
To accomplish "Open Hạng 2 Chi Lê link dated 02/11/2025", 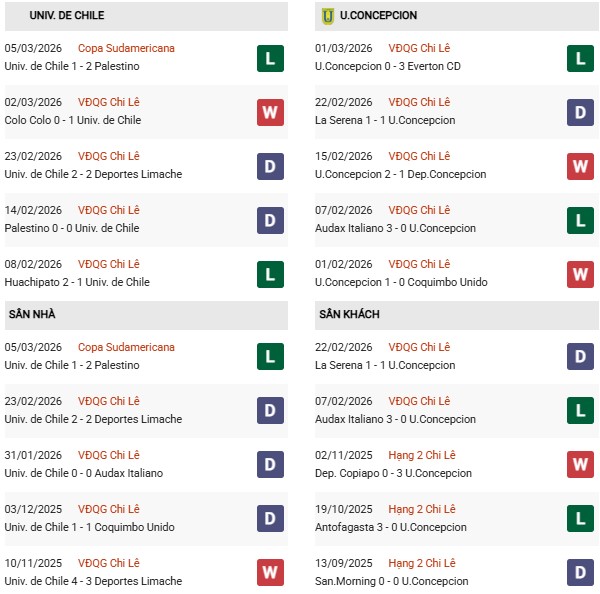I will click(422, 455).
